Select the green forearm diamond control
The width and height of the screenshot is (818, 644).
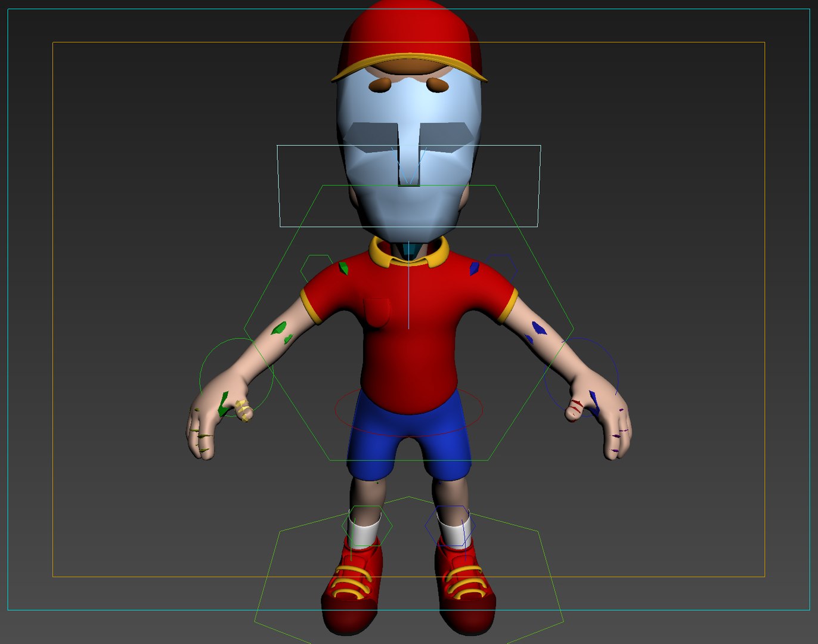279,328
